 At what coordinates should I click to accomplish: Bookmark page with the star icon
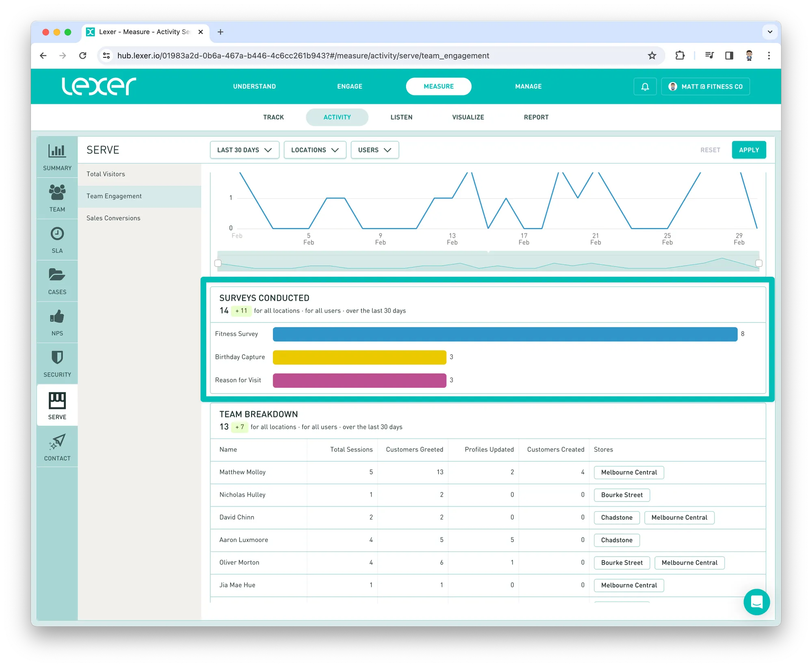click(652, 56)
